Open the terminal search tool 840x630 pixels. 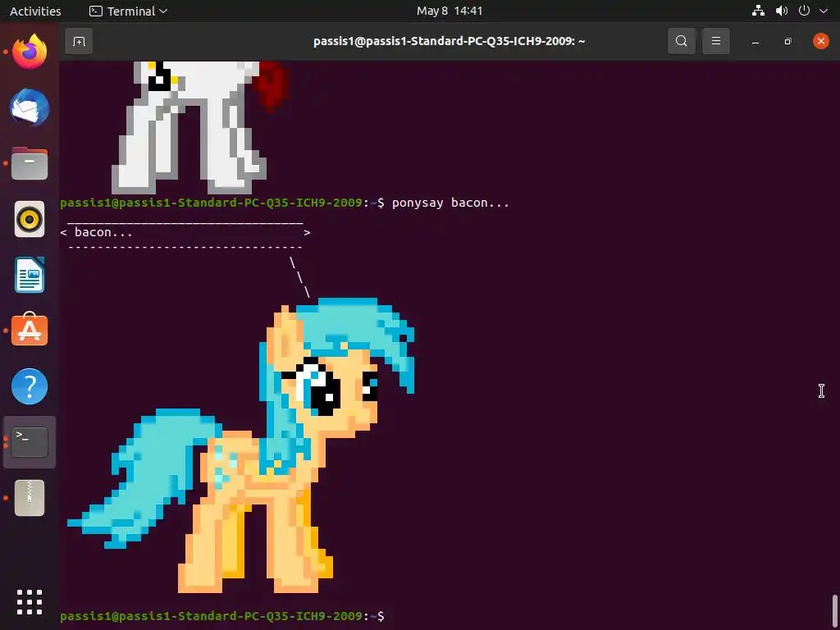pos(681,41)
